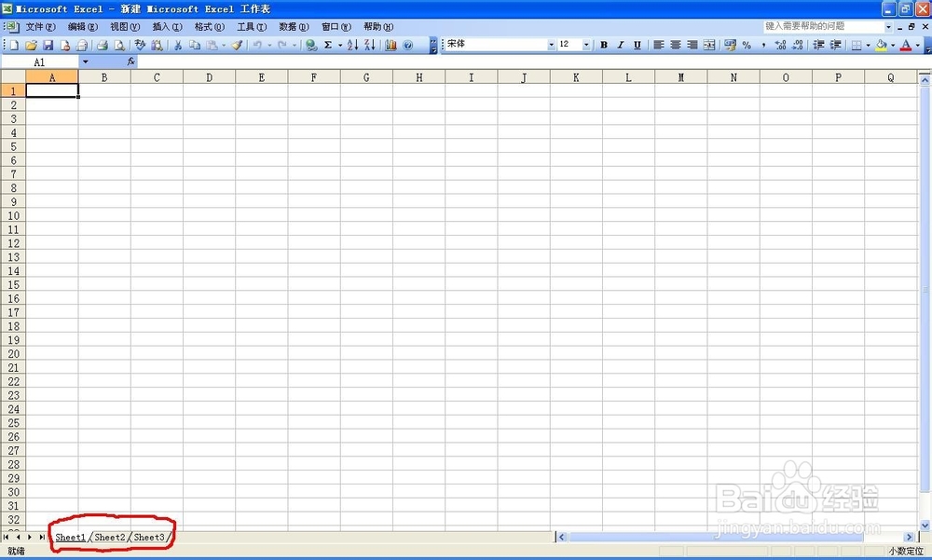Expand the Name Box dropdown arrow

[86, 61]
